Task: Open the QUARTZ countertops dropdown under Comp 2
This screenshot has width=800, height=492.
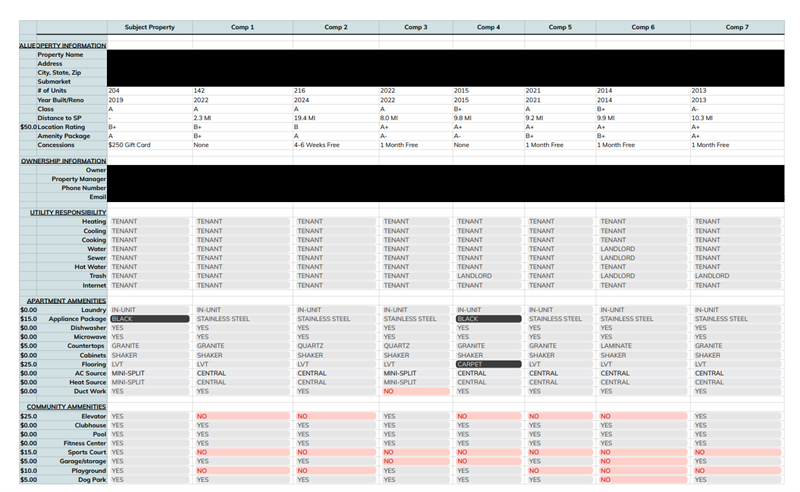Action: 336,346
